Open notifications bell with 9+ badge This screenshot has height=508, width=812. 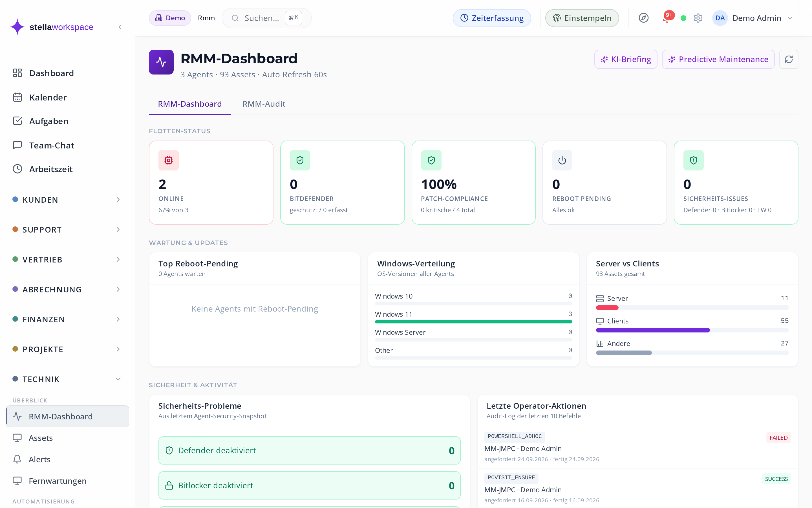pos(668,17)
